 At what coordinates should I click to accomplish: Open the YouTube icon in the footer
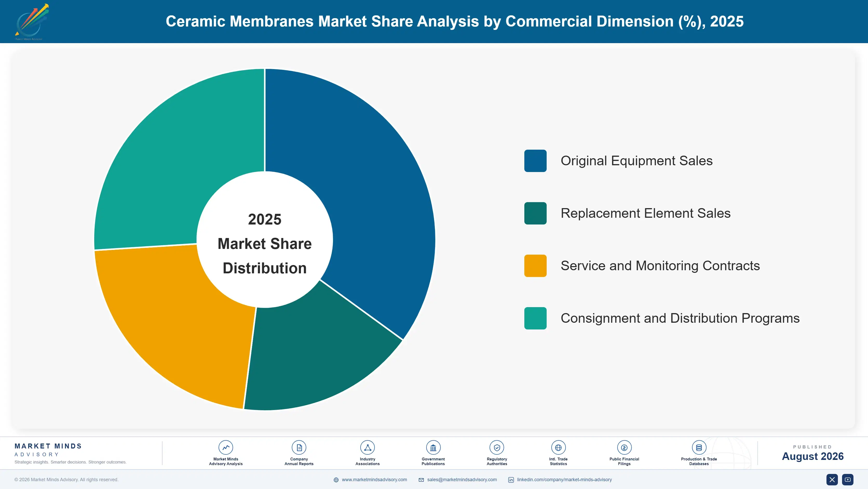click(848, 480)
